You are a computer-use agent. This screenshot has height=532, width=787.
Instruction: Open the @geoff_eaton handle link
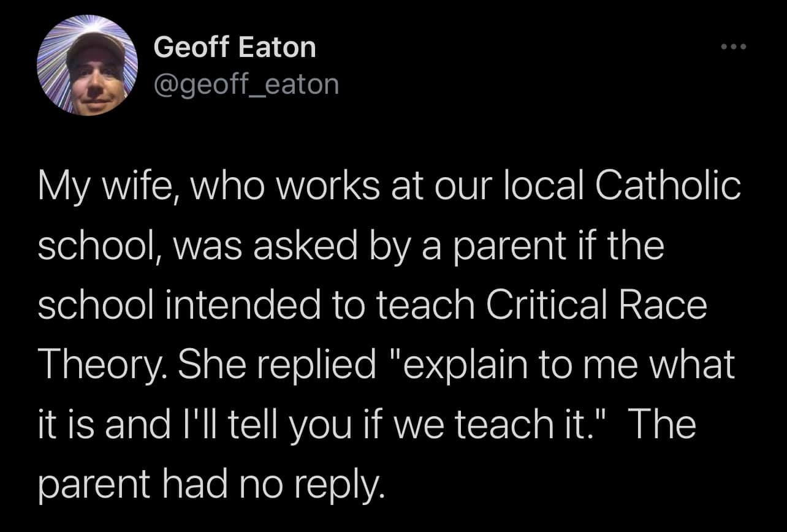[x=246, y=84]
